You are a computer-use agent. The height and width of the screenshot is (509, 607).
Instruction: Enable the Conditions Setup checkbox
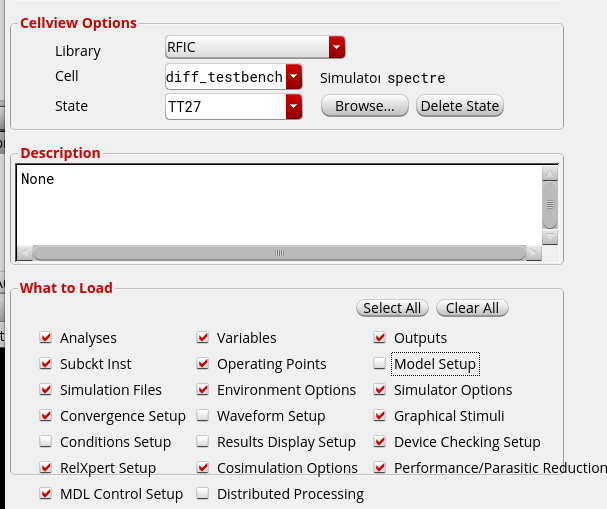pos(46,442)
